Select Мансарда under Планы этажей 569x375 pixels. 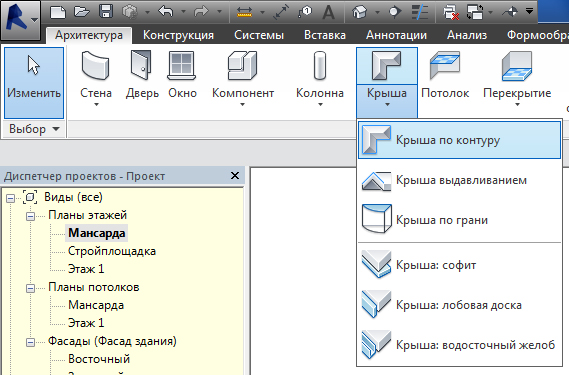tap(97, 233)
